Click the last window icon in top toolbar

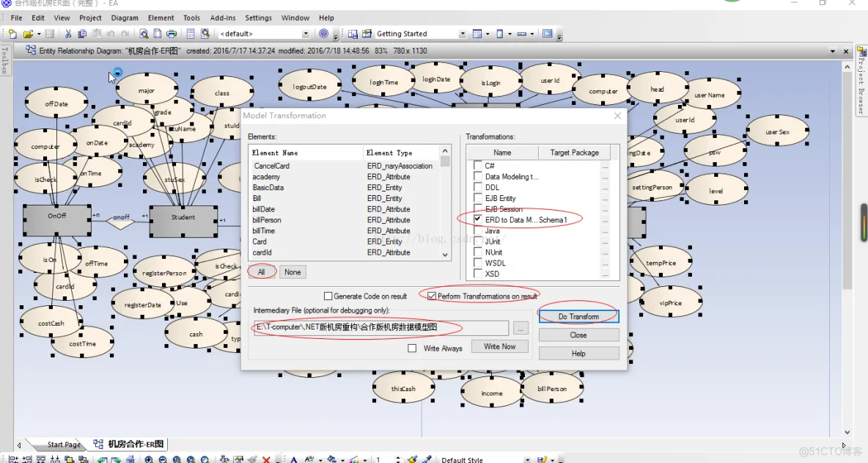click(x=548, y=34)
